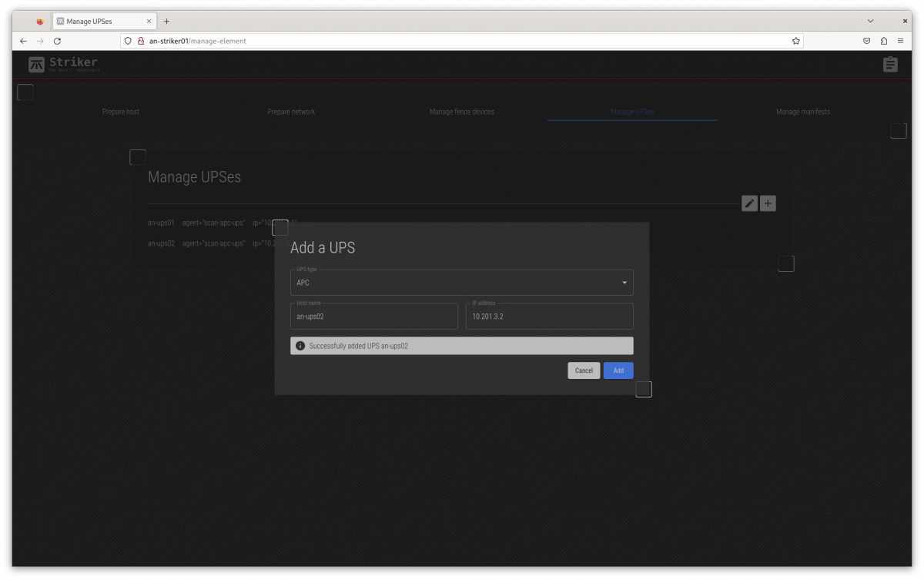Image resolution: width=924 pixels, height=580 pixels.
Task: Focus the IP address field
Action: tap(549, 317)
